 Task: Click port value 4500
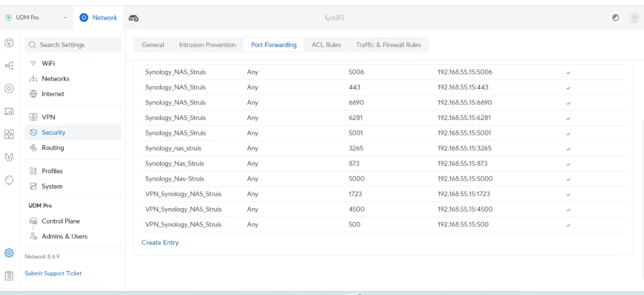tap(356, 209)
